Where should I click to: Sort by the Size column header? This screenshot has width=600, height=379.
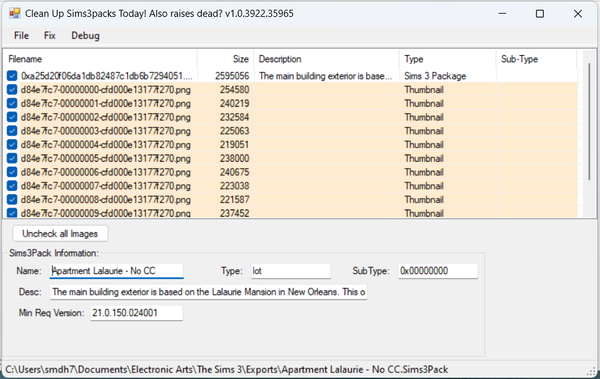click(225, 59)
